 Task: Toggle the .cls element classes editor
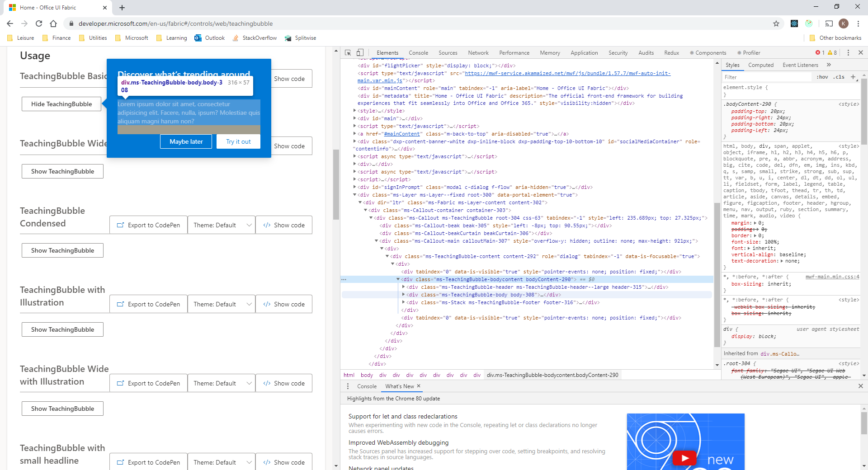tap(839, 77)
